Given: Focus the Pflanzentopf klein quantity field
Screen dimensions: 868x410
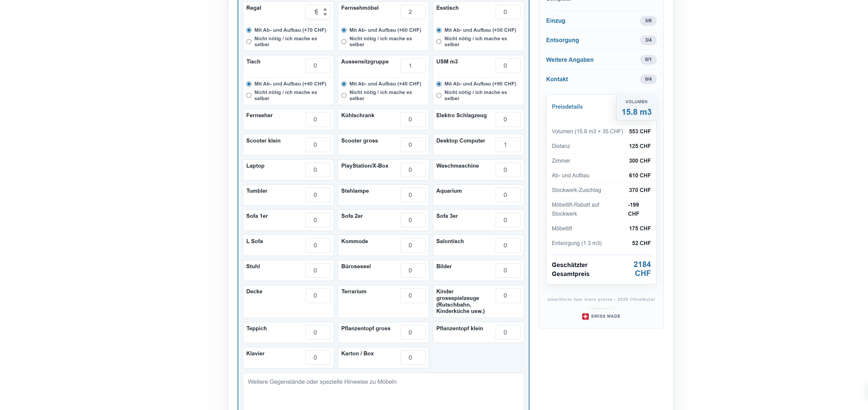Looking at the screenshot, I should [508, 333].
